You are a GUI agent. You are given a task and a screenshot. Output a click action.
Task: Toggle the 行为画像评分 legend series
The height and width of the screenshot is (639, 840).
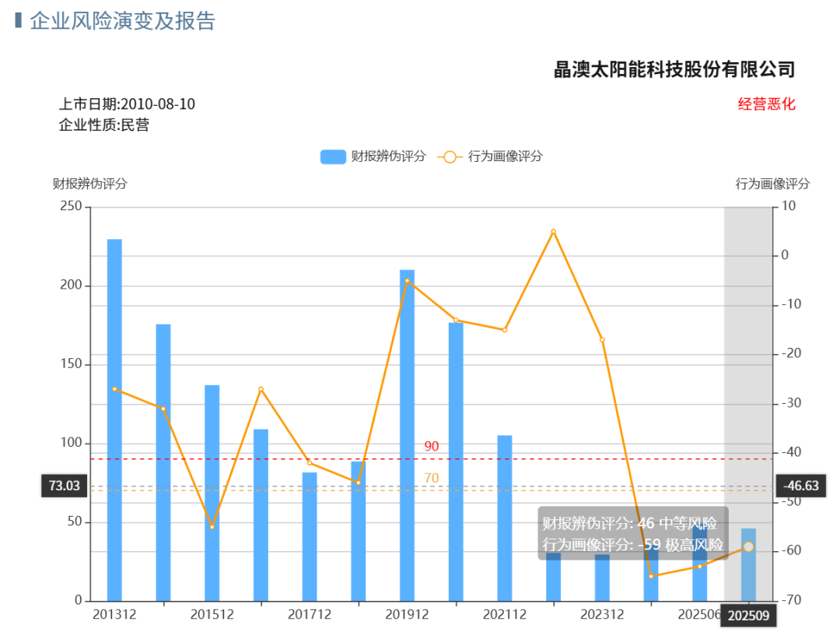pyautogui.click(x=490, y=156)
